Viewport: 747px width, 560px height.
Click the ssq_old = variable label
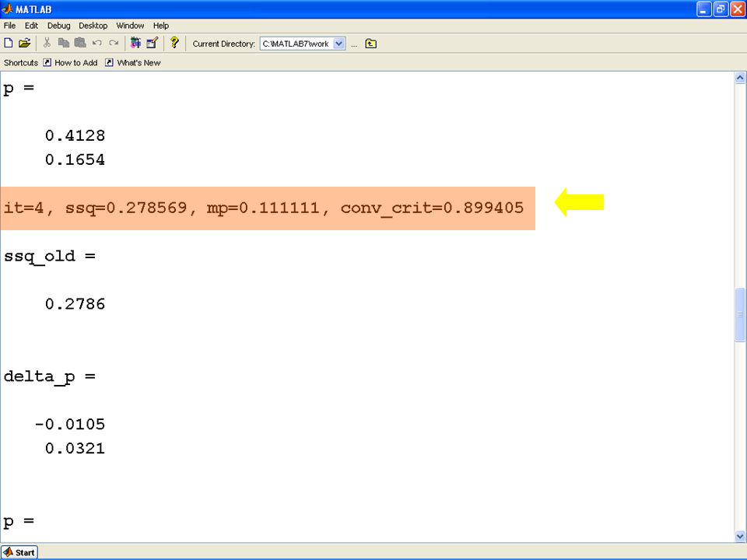50,256
